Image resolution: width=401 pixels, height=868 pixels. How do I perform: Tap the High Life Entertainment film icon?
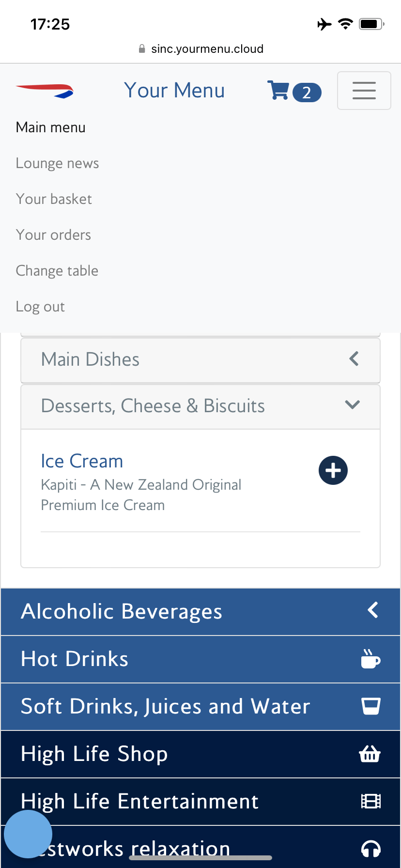(371, 802)
